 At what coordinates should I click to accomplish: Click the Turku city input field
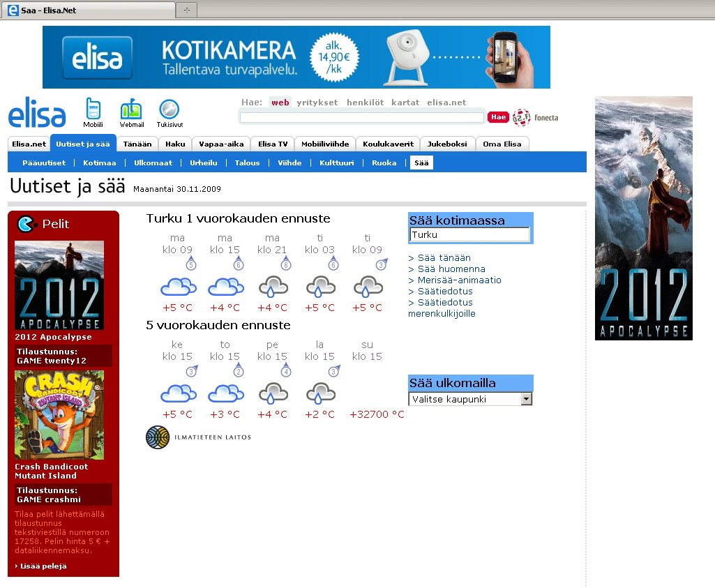(x=469, y=235)
